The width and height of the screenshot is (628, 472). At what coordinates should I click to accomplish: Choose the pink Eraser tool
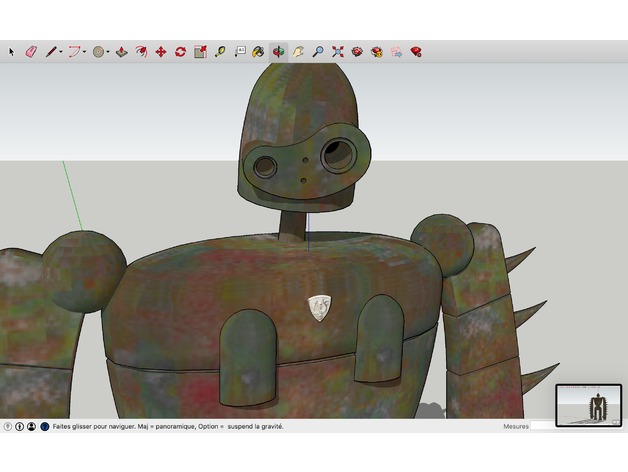coord(31,52)
